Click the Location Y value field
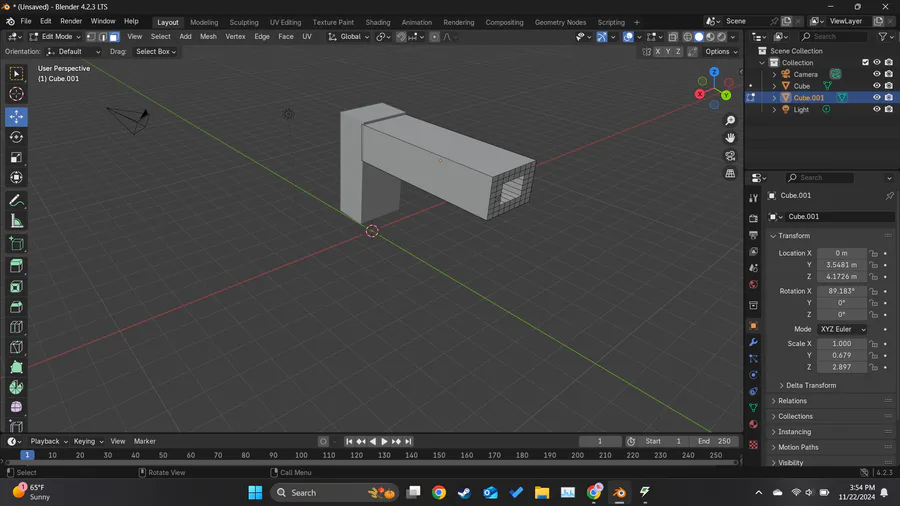The width and height of the screenshot is (900, 506). (x=841, y=265)
